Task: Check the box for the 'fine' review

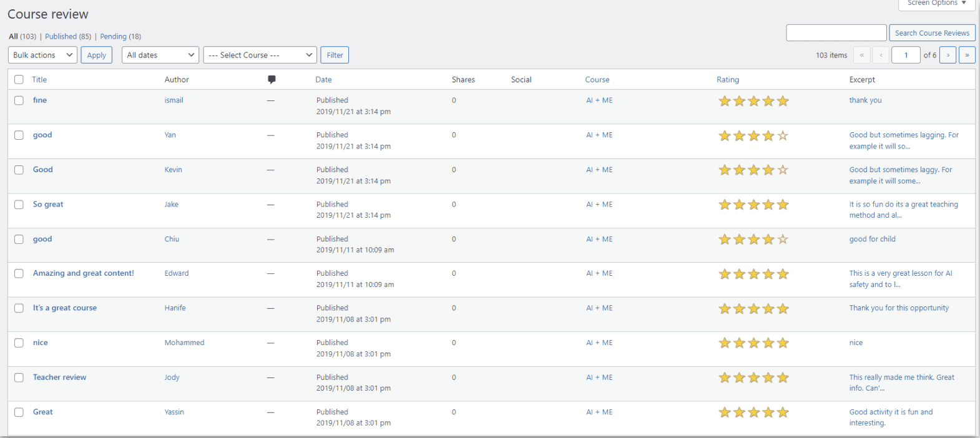Action: 19,100
